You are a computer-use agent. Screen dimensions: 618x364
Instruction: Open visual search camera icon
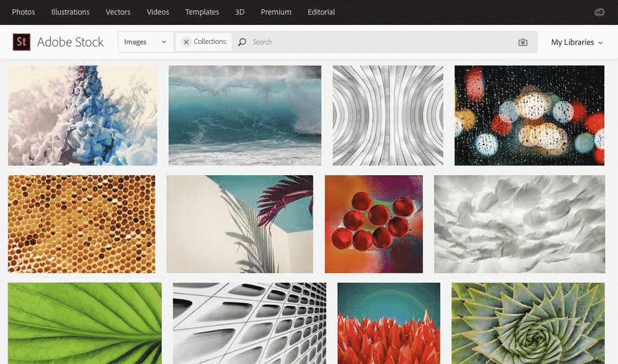click(x=522, y=42)
